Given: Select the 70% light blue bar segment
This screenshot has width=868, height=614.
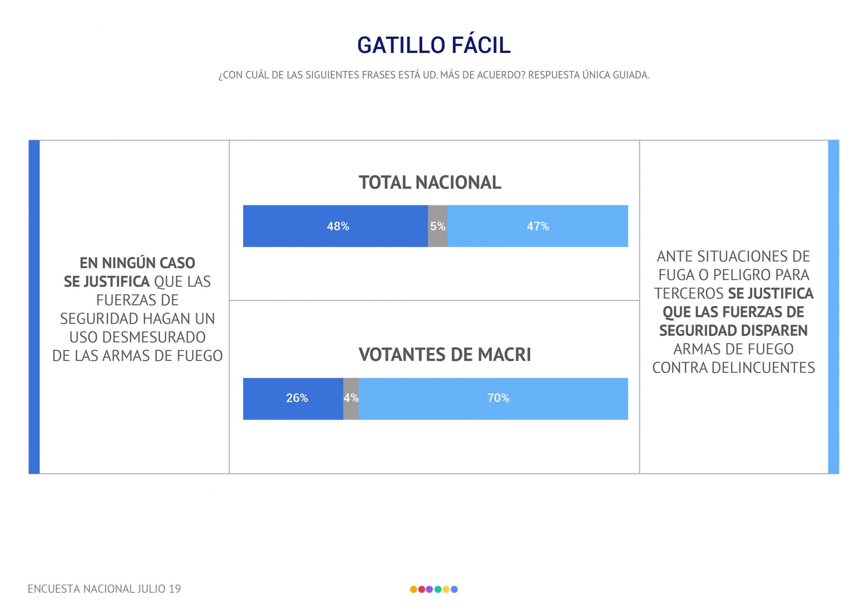Looking at the screenshot, I should coord(493,399).
